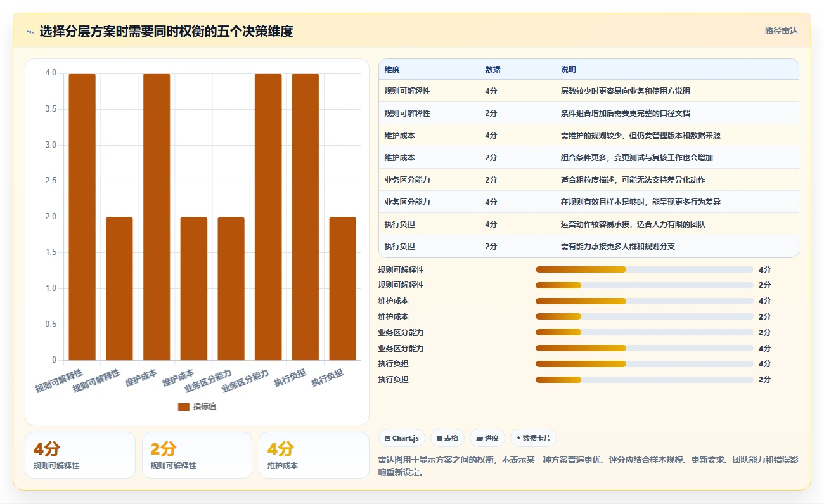Screen dimensions: 824x504
Task: Click the 业务区分能力 progress bar showing 4分
Action: click(645, 348)
